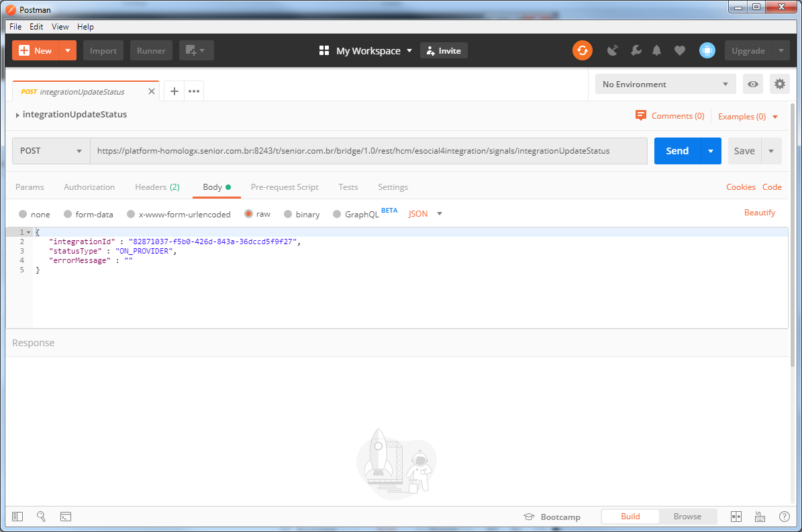
Task: Select binary body type
Action: [x=288, y=214]
